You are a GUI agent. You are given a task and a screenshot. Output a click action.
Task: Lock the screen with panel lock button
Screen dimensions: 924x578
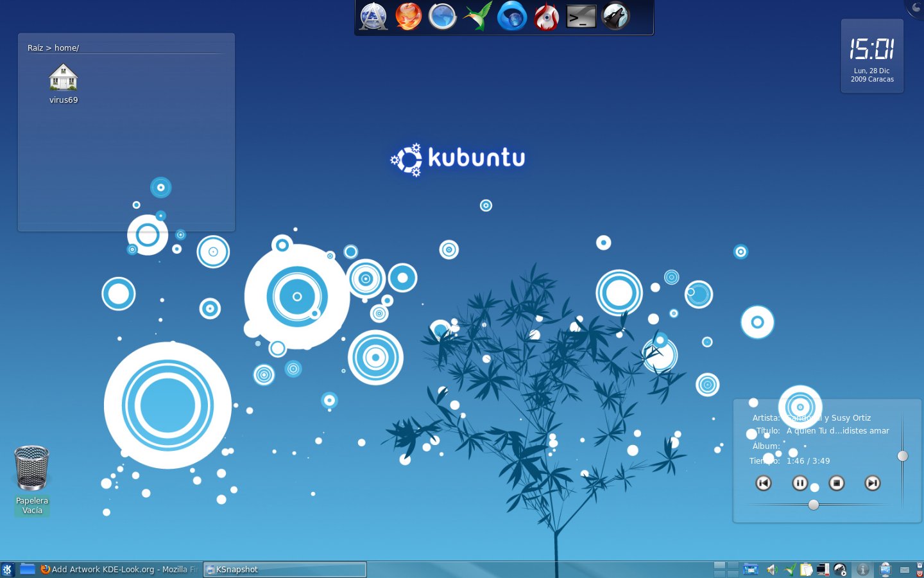pyautogui.click(x=920, y=565)
